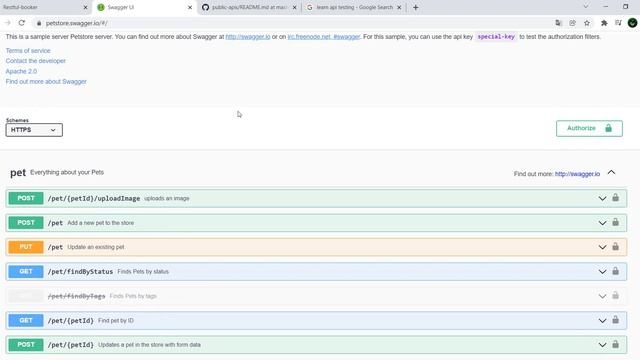Open the Find out more about Swagger link
The image size is (640, 360).
tap(46, 82)
